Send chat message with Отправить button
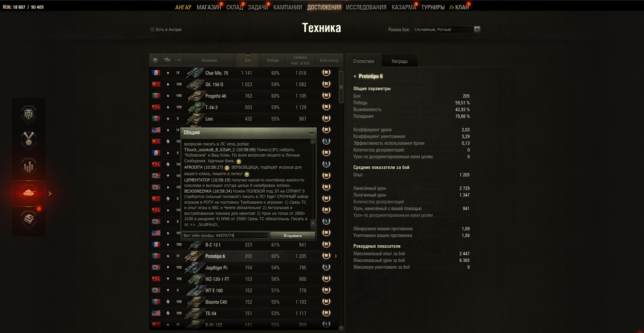The image size is (644, 333). [x=293, y=235]
